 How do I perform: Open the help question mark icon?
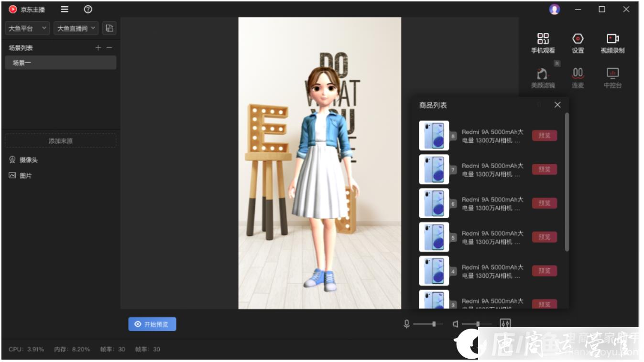(x=88, y=10)
